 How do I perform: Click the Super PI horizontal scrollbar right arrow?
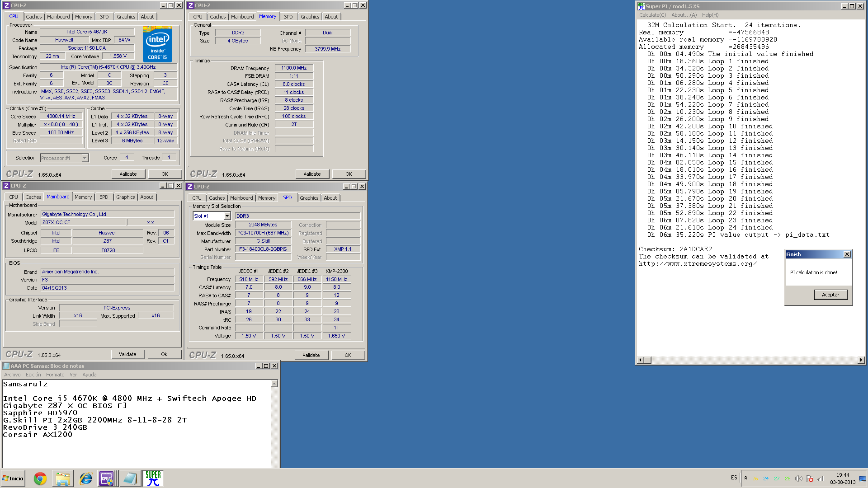click(x=861, y=360)
